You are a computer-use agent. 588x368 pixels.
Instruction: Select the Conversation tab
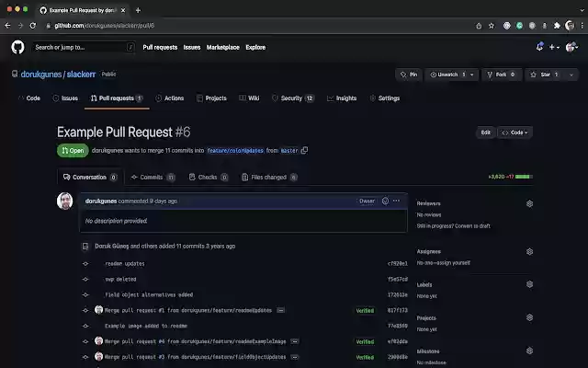coord(90,177)
